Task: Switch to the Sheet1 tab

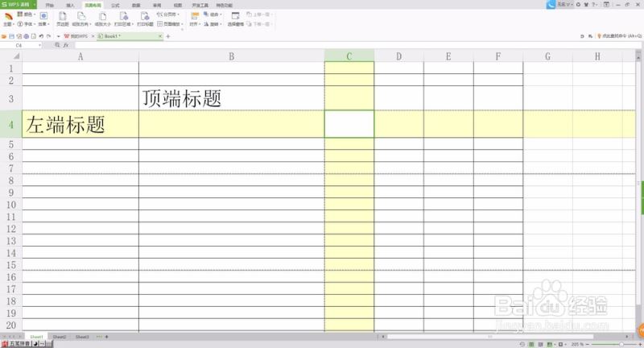Action: point(36,337)
